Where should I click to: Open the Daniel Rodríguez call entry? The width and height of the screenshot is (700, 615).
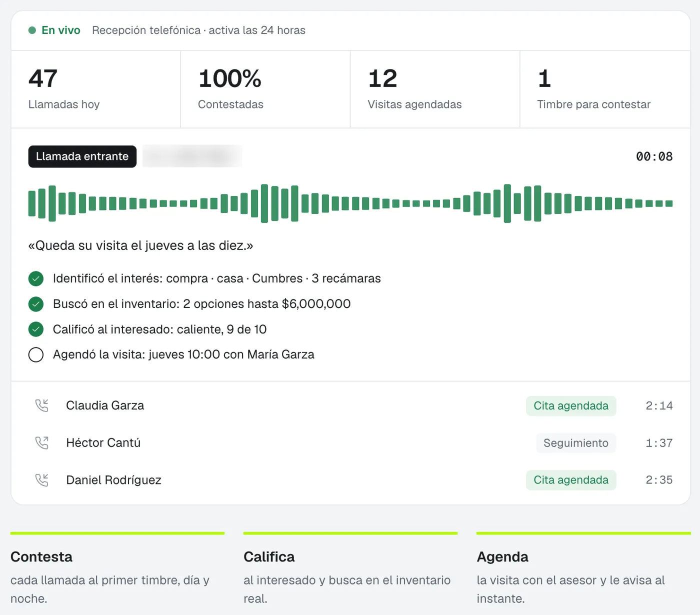pyautogui.click(x=350, y=480)
